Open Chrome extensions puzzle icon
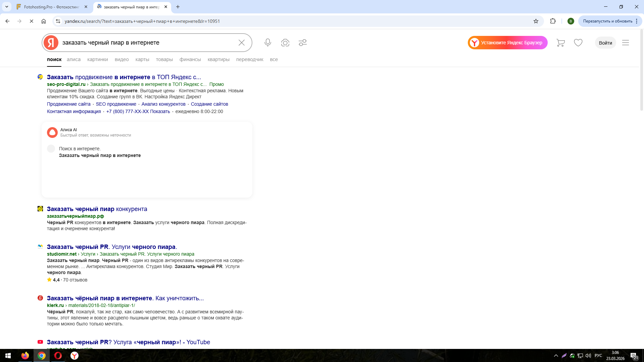This screenshot has height=362, width=644. [553, 21]
